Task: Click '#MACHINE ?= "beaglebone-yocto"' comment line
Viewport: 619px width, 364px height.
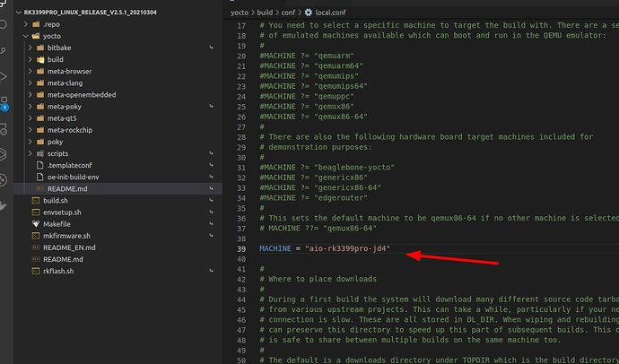Action: pyautogui.click(x=327, y=168)
